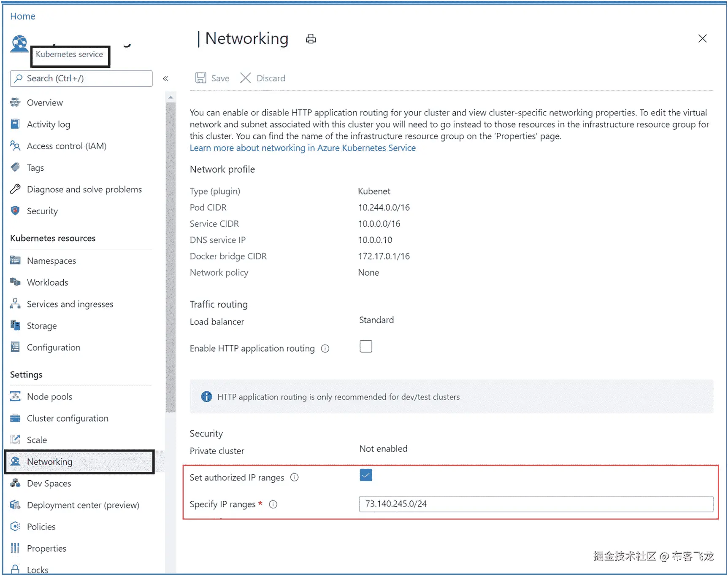Image resolution: width=728 pixels, height=576 pixels.
Task: Click the Service CIDR value 10.0.0.0/16
Action: tap(379, 224)
